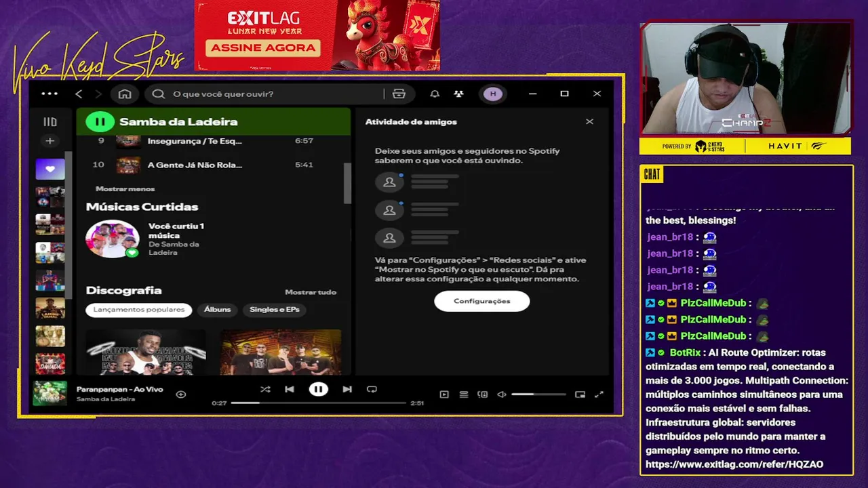Open the now playing album art thumbnail

[x=50, y=393]
